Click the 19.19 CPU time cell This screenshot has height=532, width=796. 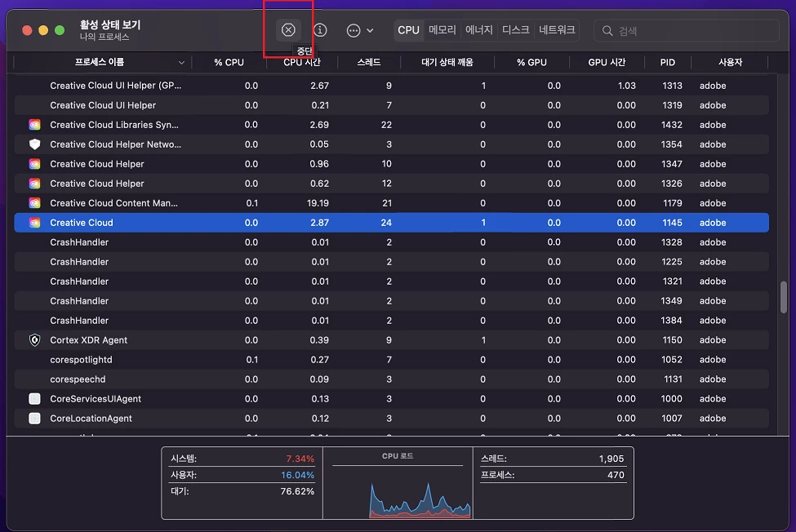coord(318,203)
